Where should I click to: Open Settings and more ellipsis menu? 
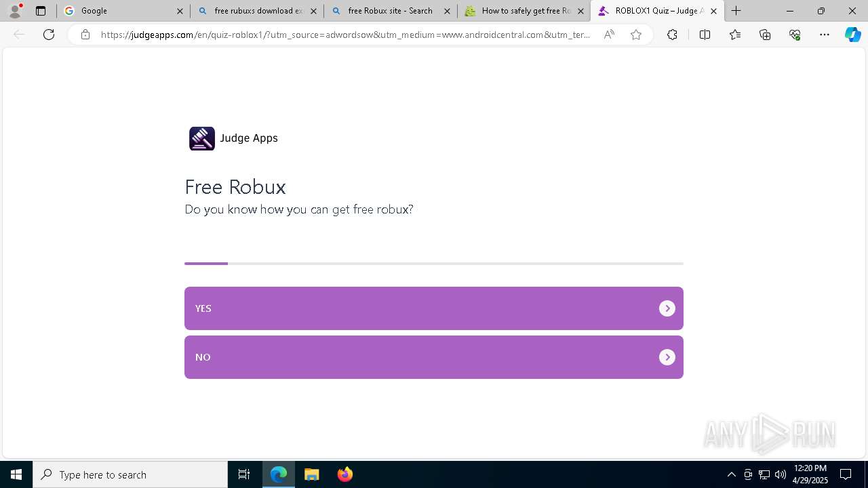click(x=825, y=35)
